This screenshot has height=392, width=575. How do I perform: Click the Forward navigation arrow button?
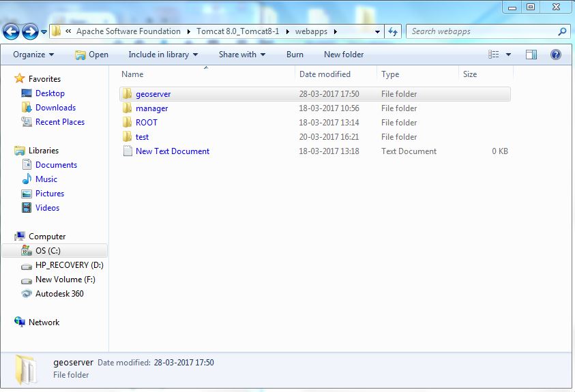tap(29, 31)
